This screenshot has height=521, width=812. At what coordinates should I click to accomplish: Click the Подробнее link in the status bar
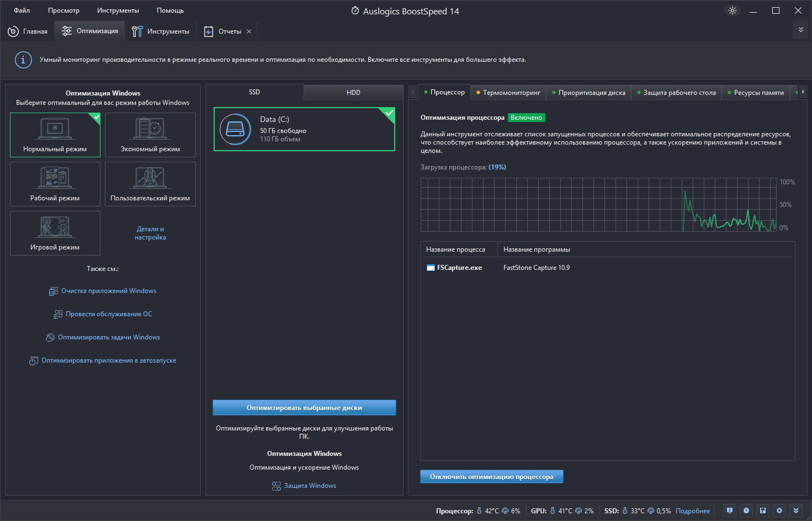[x=693, y=511]
